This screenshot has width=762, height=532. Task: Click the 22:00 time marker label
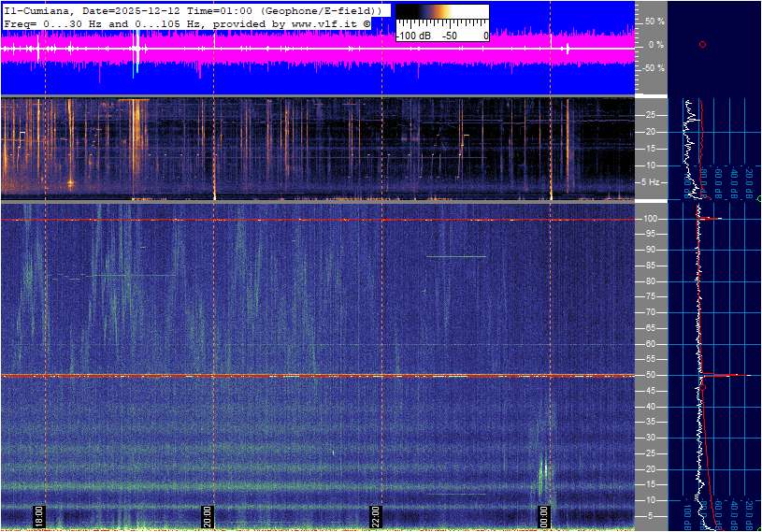tap(376, 516)
